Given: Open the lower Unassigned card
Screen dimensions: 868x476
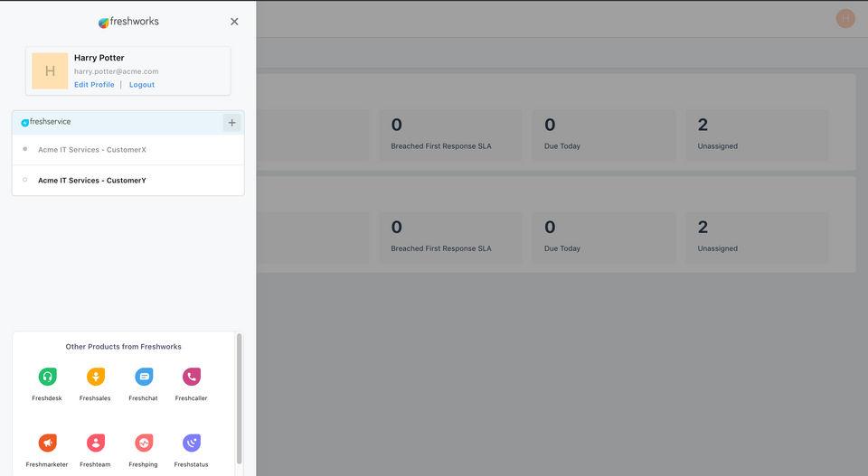Looking at the screenshot, I should coord(758,238).
